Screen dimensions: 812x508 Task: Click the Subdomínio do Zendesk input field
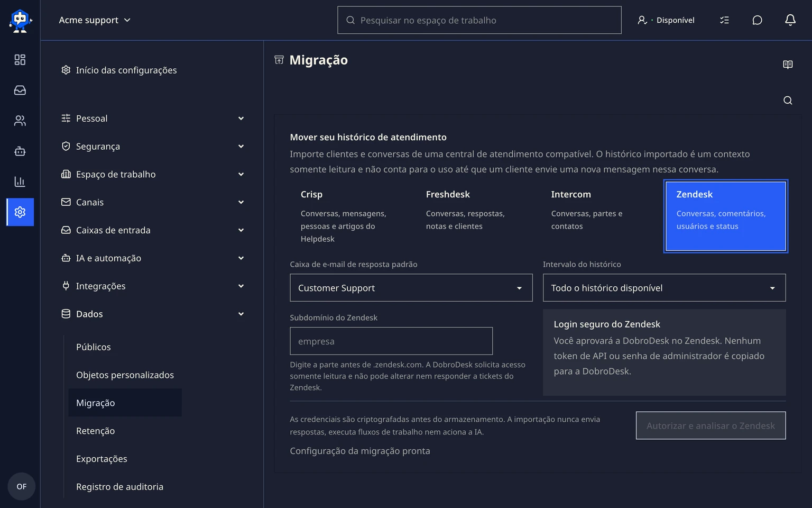click(391, 341)
